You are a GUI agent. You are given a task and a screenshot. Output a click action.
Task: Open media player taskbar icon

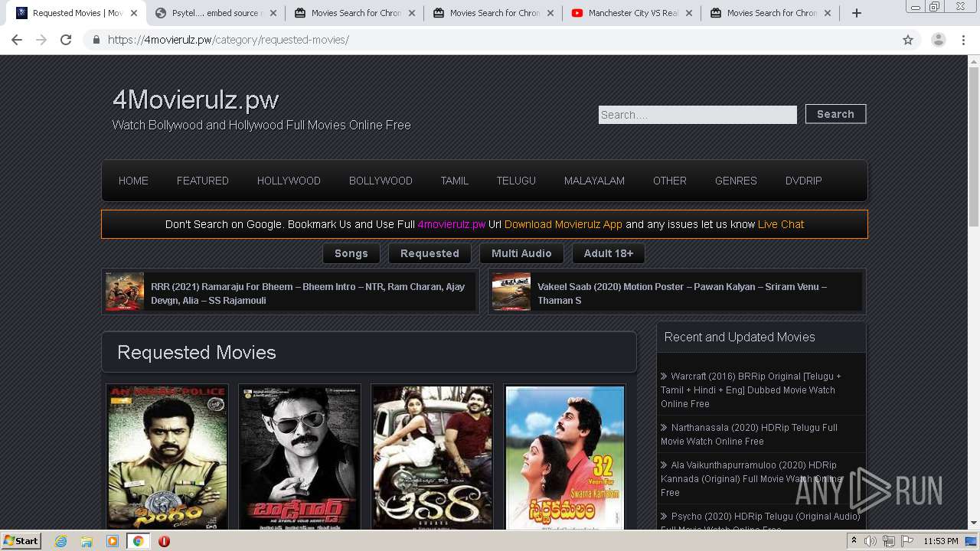click(x=113, y=541)
